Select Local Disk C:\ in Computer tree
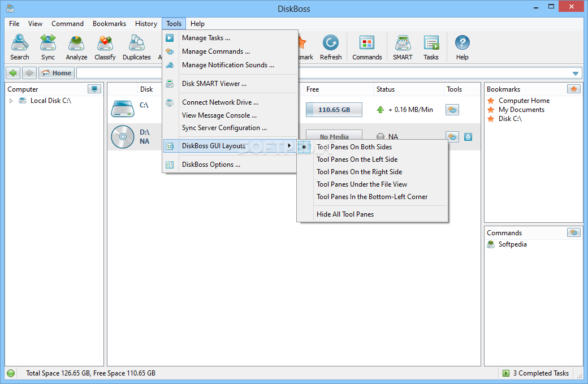588x384 pixels. pyautogui.click(x=51, y=101)
